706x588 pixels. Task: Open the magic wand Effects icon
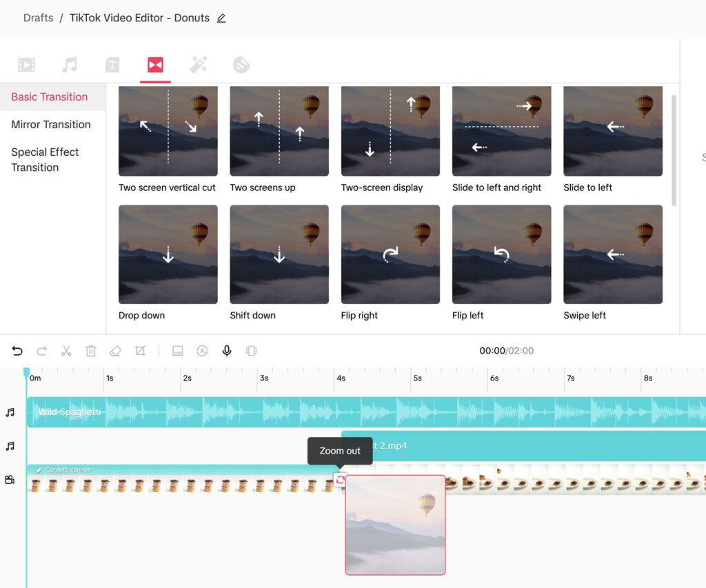(199, 64)
